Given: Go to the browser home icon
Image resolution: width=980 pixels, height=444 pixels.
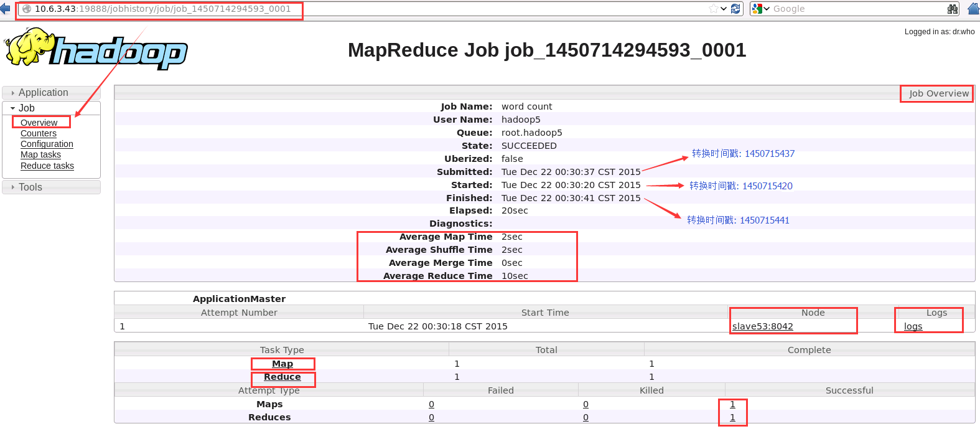Looking at the screenshot, I should tap(974, 9).
